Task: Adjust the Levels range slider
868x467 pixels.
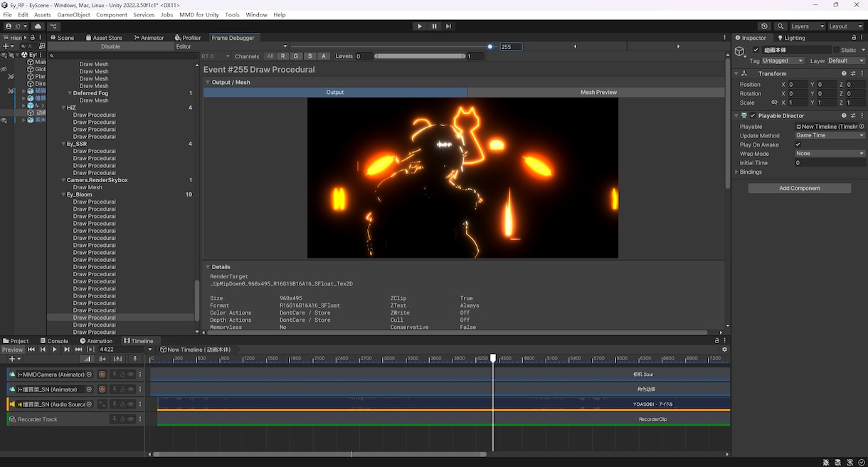Action: click(420, 56)
